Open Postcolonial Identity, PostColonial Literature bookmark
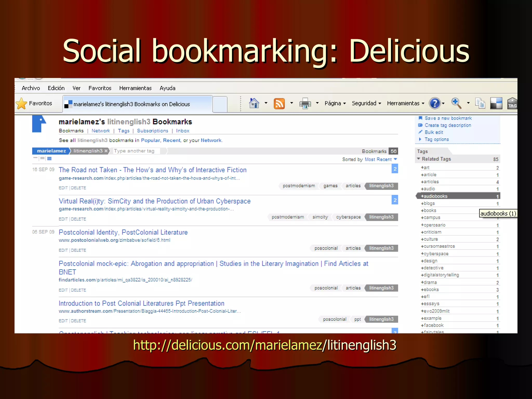 (x=123, y=232)
